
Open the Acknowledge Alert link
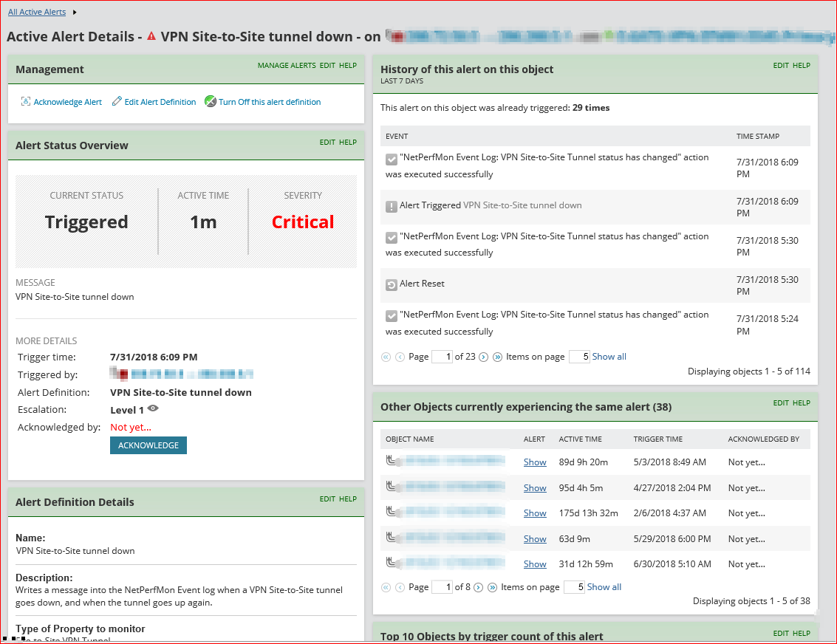point(68,102)
